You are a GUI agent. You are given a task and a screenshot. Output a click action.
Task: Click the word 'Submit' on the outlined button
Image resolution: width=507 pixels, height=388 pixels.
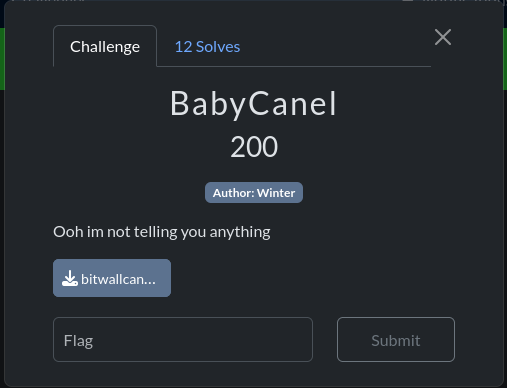click(x=396, y=340)
